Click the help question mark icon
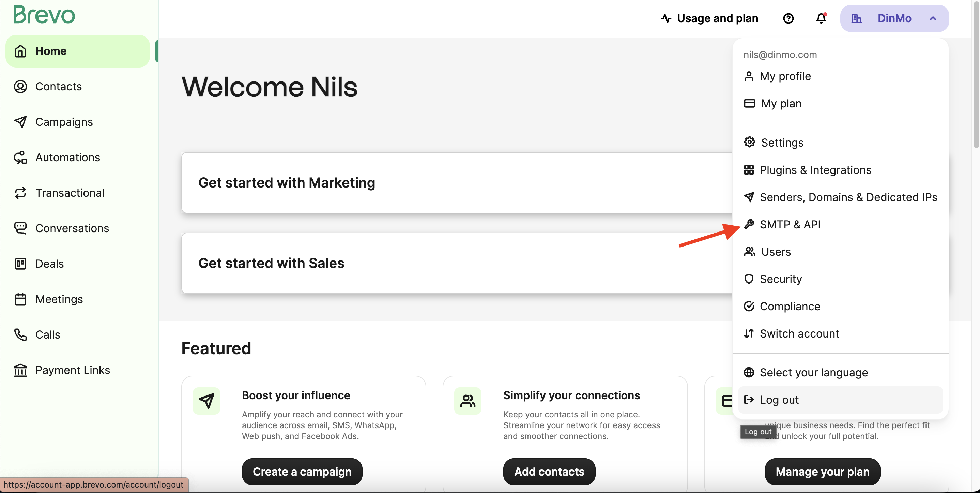 click(x=788, y=18)
